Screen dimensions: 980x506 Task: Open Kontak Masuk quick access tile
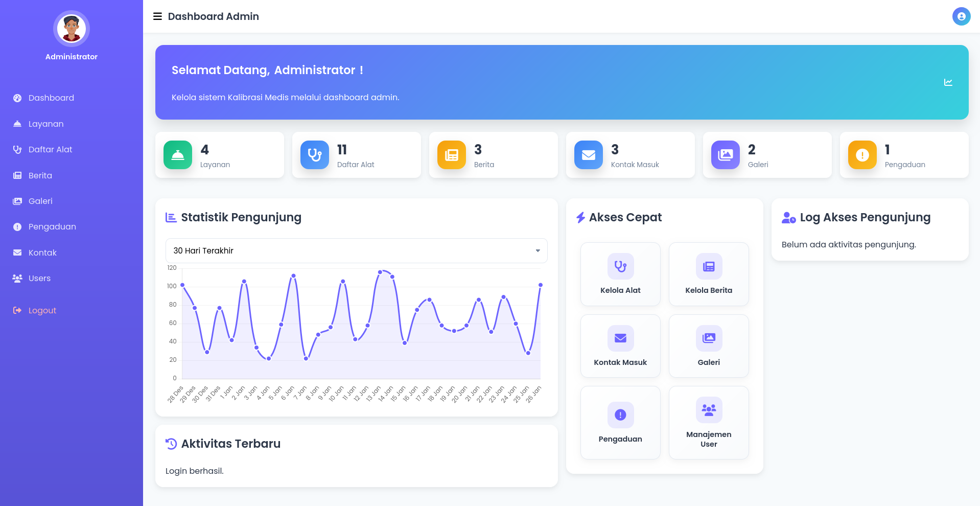point(620,346)
